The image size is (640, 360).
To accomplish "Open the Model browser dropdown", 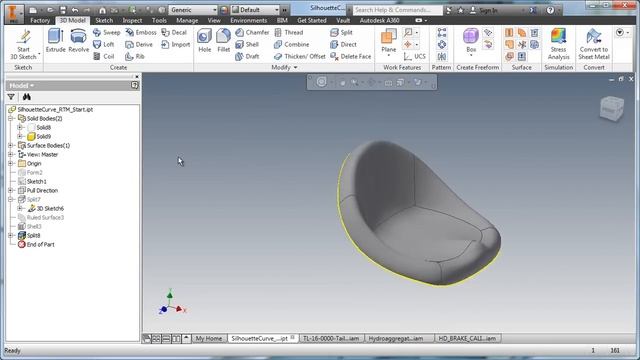I will click(x=22, y=85).
